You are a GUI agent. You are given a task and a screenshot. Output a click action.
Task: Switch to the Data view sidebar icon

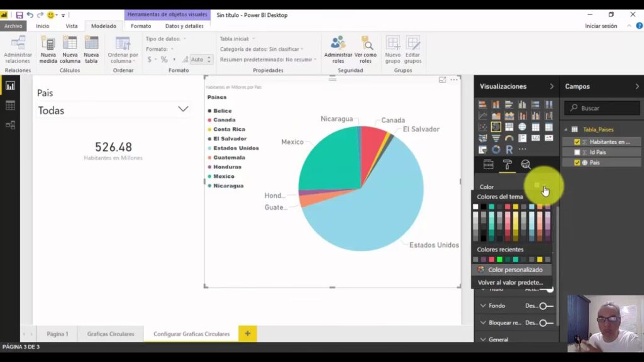tap(10, 106)
